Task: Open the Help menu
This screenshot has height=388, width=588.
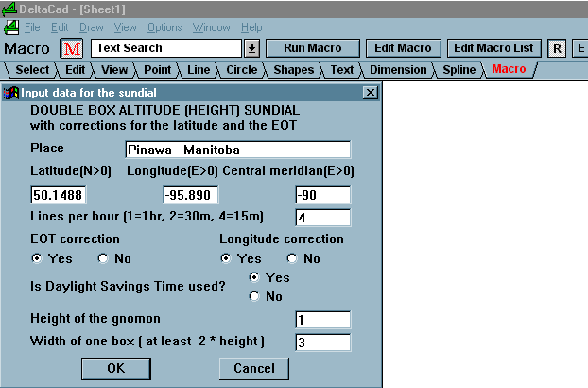Action: click(251, 27)
